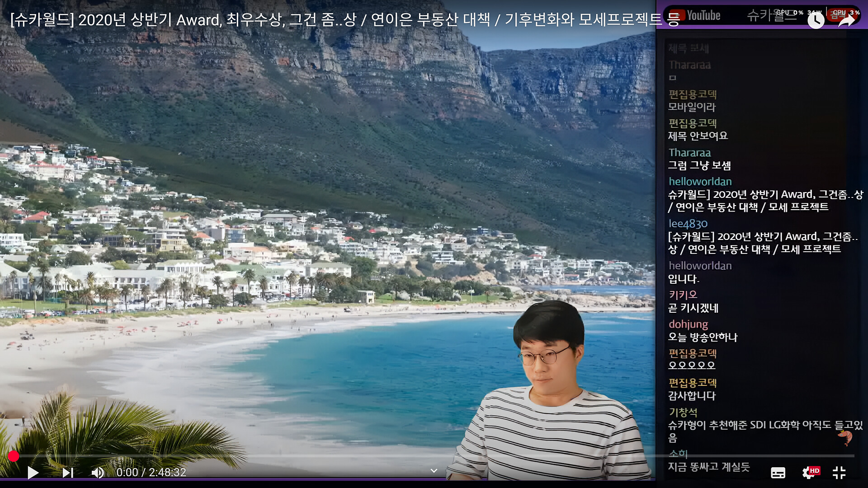Click the red progress bar scrubber
The image size is (868, 488).
pyautogui.click(x=14, y=456)
